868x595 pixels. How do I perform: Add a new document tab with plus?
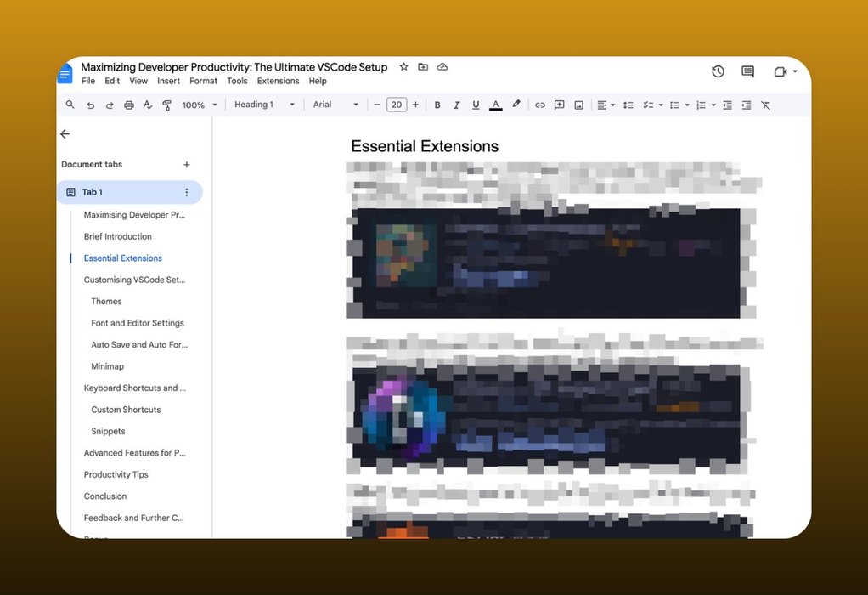[187, 165]
